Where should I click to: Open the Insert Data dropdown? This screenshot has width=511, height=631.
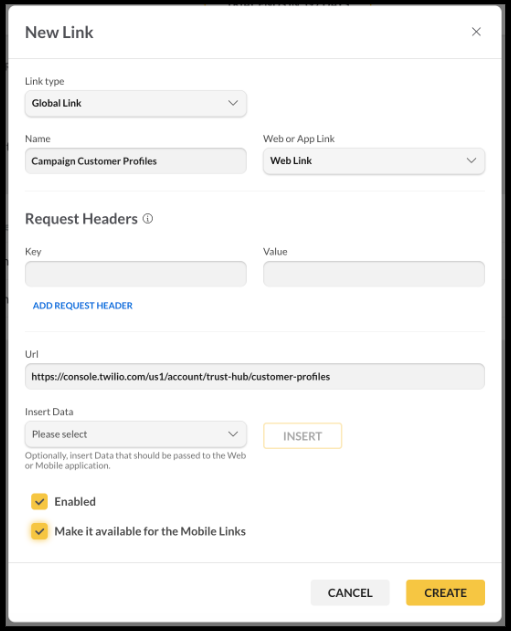pos(136,434)
